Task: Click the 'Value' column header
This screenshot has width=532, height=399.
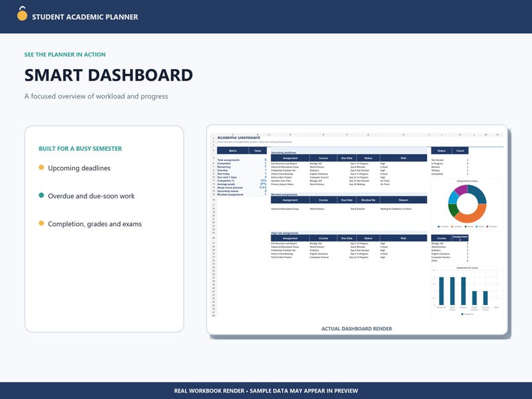Action: [258, 150]
